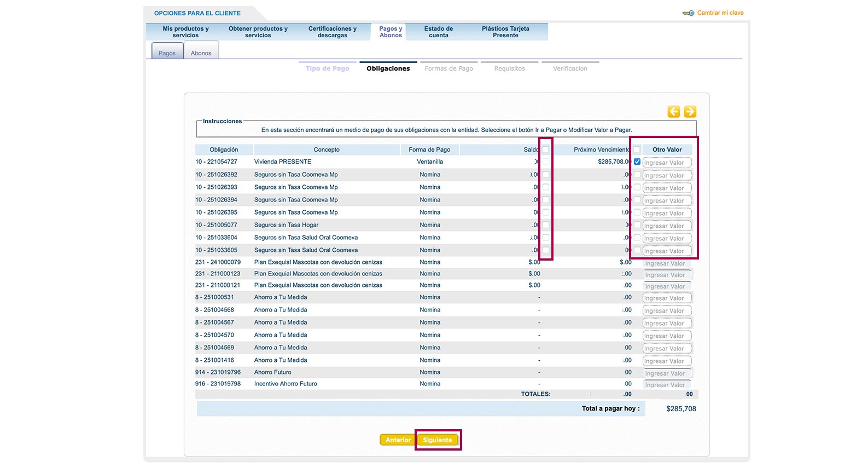This screenshot has height=467, width=868.
Task: Go to the Tipo de Pago step
Action: (328, 68)
